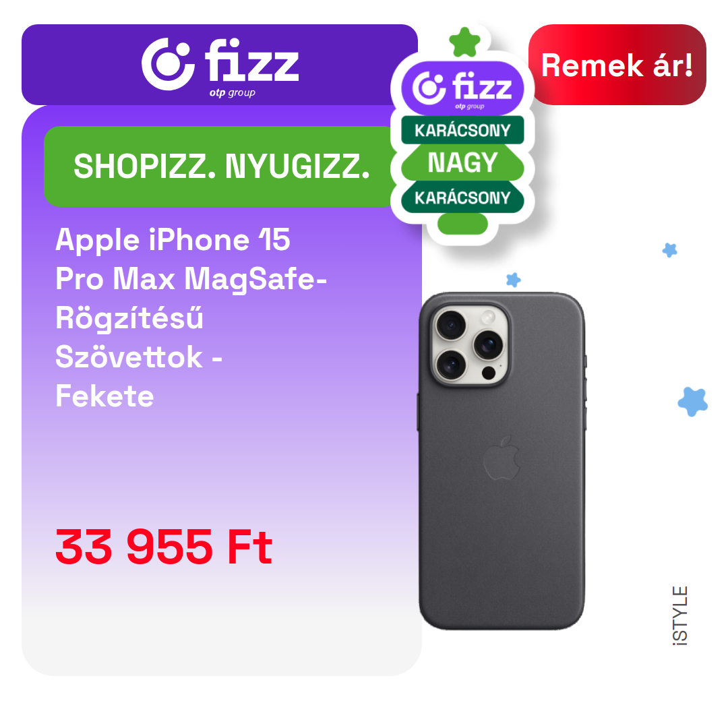
Task: Click the camera module on the phone
Action: tap(471, 345)
